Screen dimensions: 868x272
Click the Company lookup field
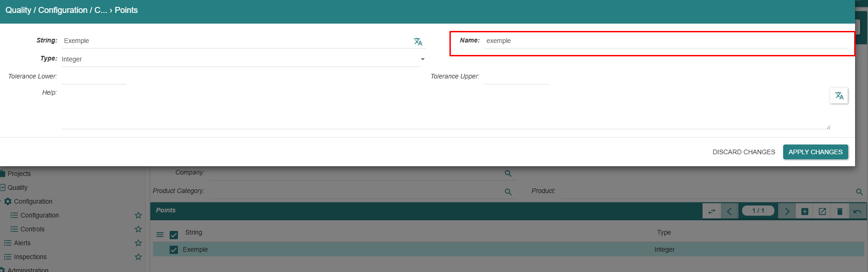coord(355,173)
